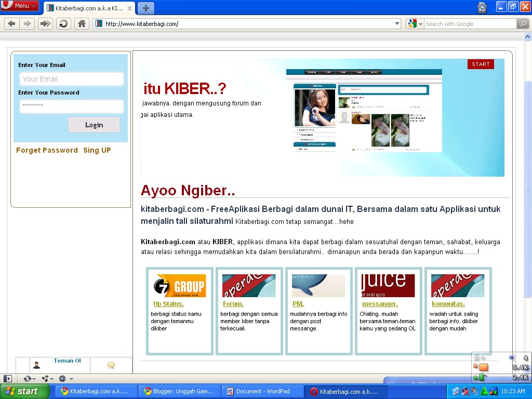This screenshot has height=399, width=532.
Task: Click the password input field
Action: tap(72, 106)
